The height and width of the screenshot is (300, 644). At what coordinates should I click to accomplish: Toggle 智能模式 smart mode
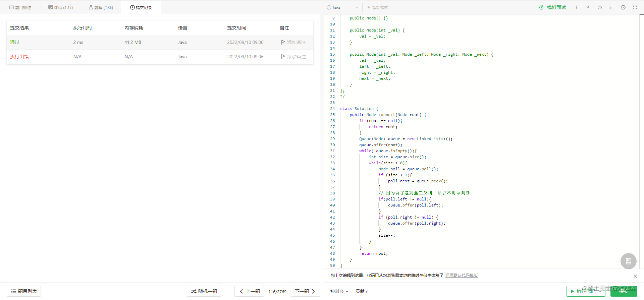pyautogui.click(x=378, y=7)
